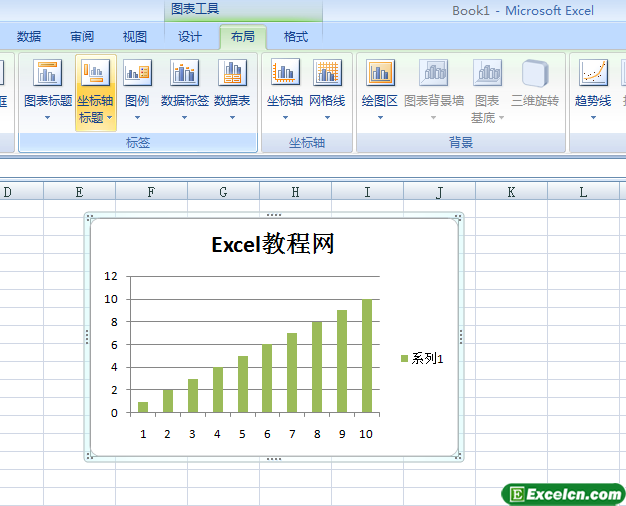Click the 图例 legend icon

pyautogui.click(x=137, y=73)
